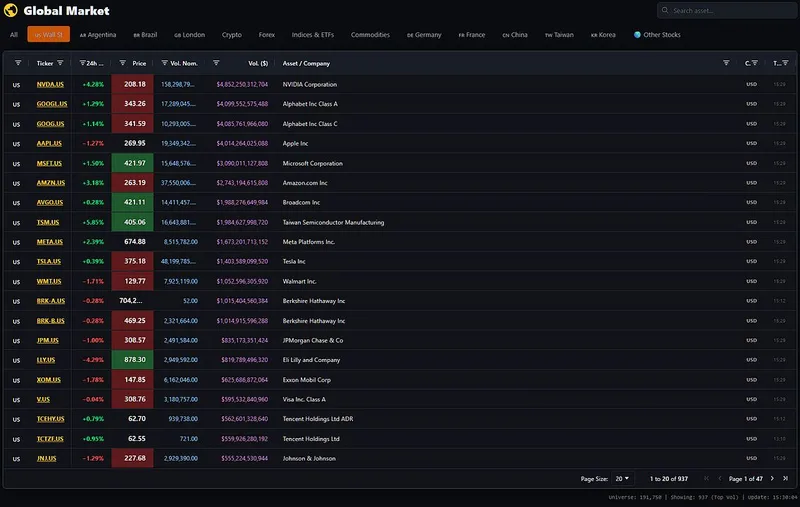This screenshot has height=507, width=800.
Task: Click into the Search asset field
Action: click(x=728, y=10)
